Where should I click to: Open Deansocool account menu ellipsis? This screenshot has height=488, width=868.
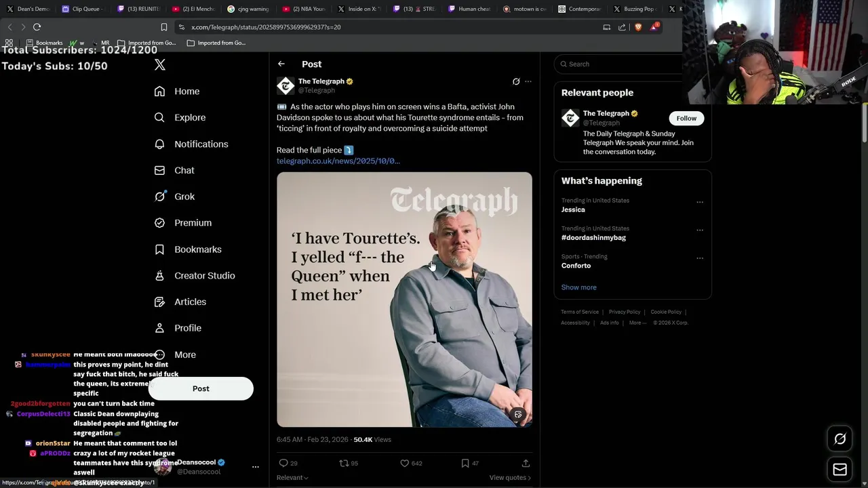point(256,467)
